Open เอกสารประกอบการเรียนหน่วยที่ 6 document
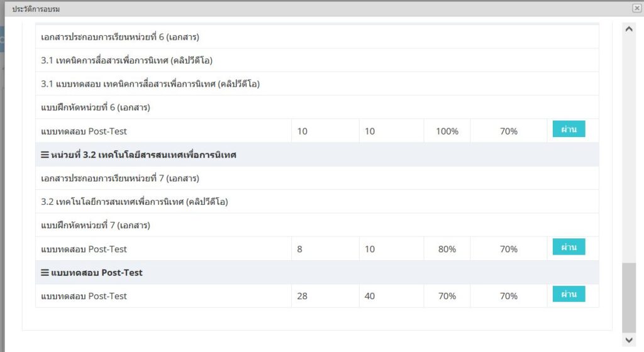Image resolution: width=644 pixels, height=352 pixels. point(120,37)
